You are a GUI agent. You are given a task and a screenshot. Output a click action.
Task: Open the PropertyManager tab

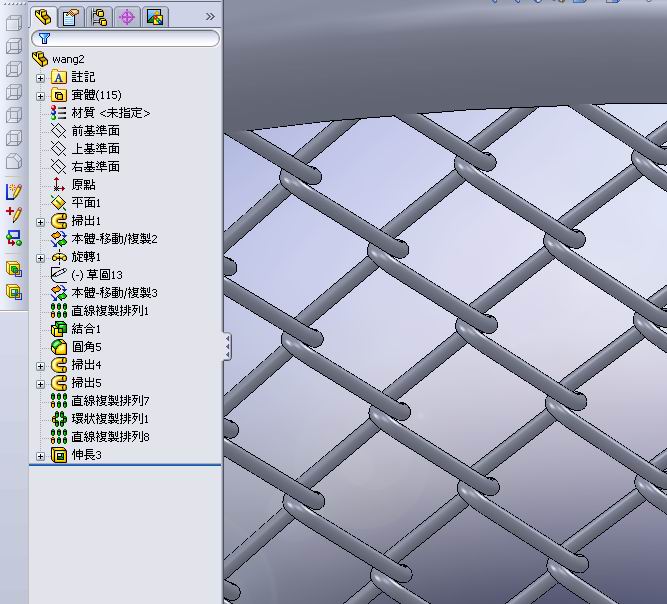click(71, 17)
